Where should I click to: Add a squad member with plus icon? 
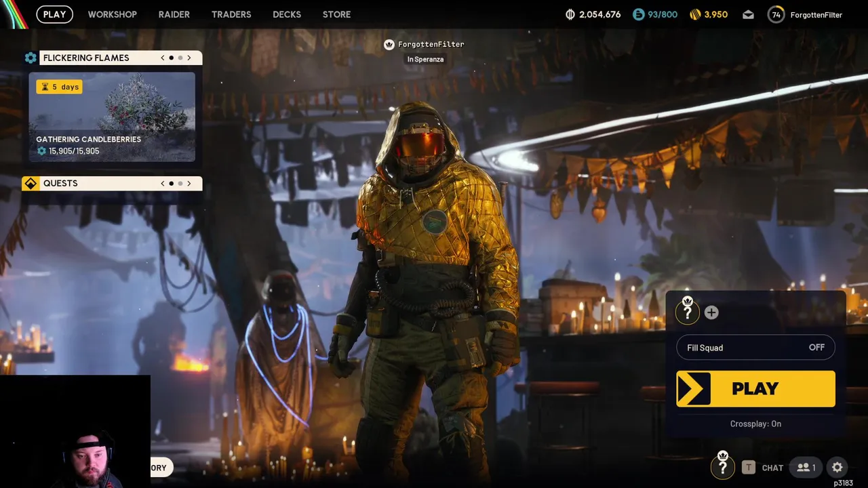(x=711, y=312)
